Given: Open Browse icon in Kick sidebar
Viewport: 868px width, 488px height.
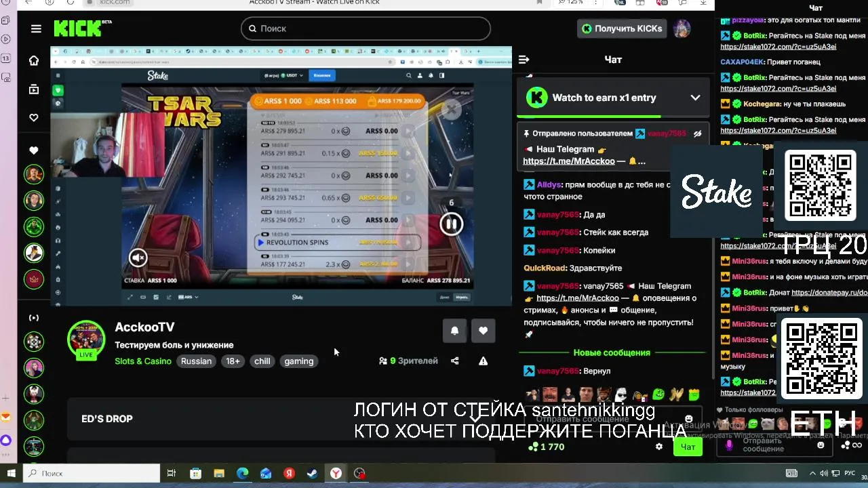Looking at the screenshot, I should point(34,89).
